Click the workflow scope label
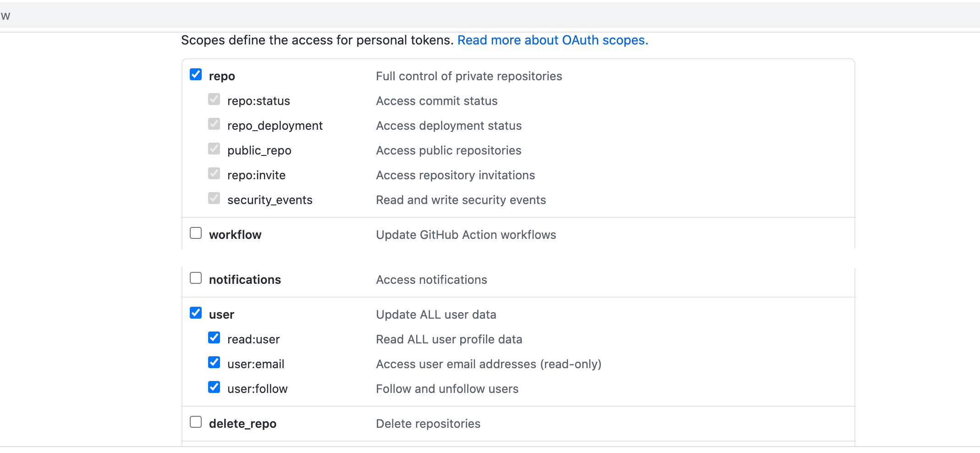Image resolution: width=980 pixels, height=453 pixels. [x=235, y=235]
